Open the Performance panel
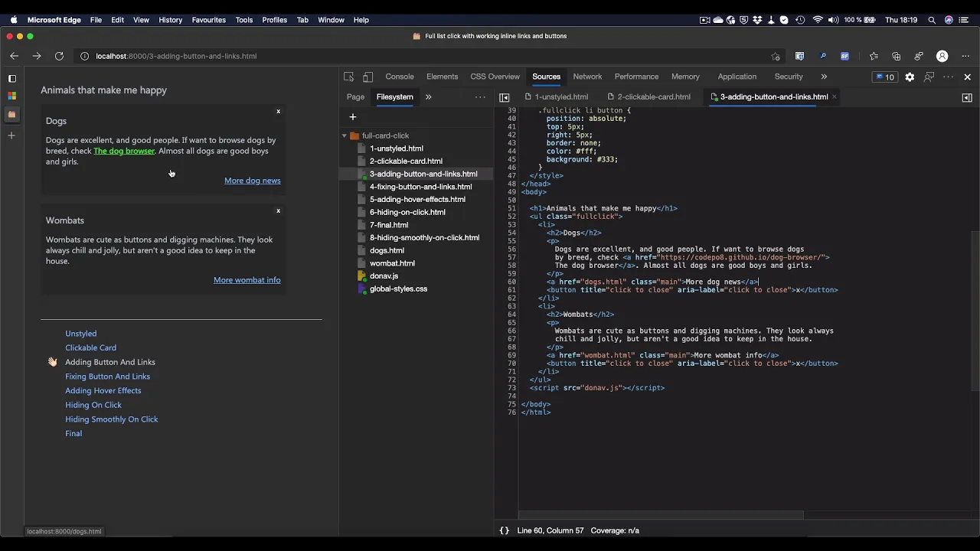 point(636,77)
